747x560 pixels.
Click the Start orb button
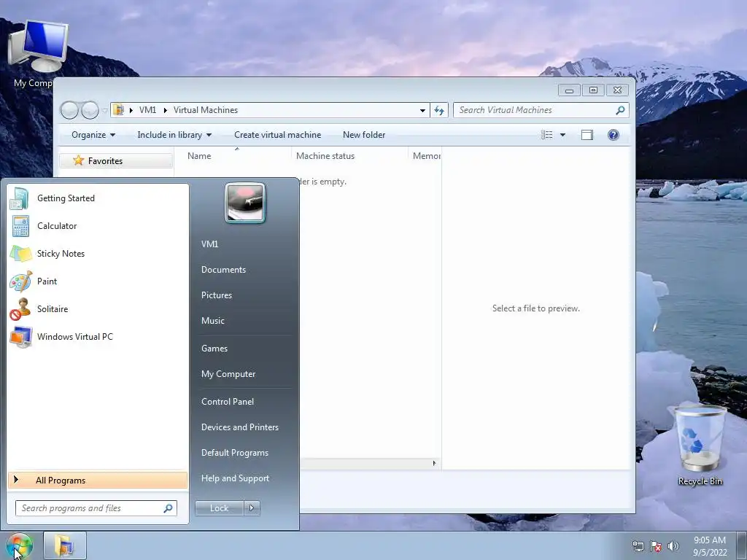20,545
